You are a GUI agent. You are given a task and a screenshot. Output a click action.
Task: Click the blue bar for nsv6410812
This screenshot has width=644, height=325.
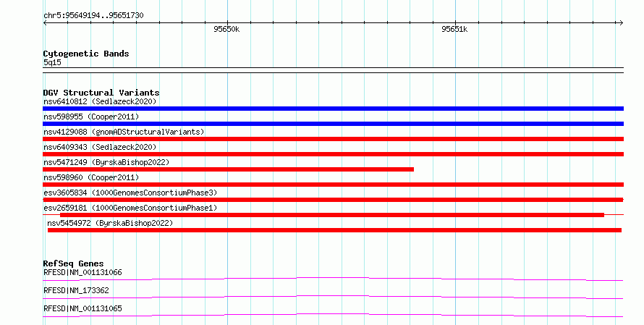333,109
